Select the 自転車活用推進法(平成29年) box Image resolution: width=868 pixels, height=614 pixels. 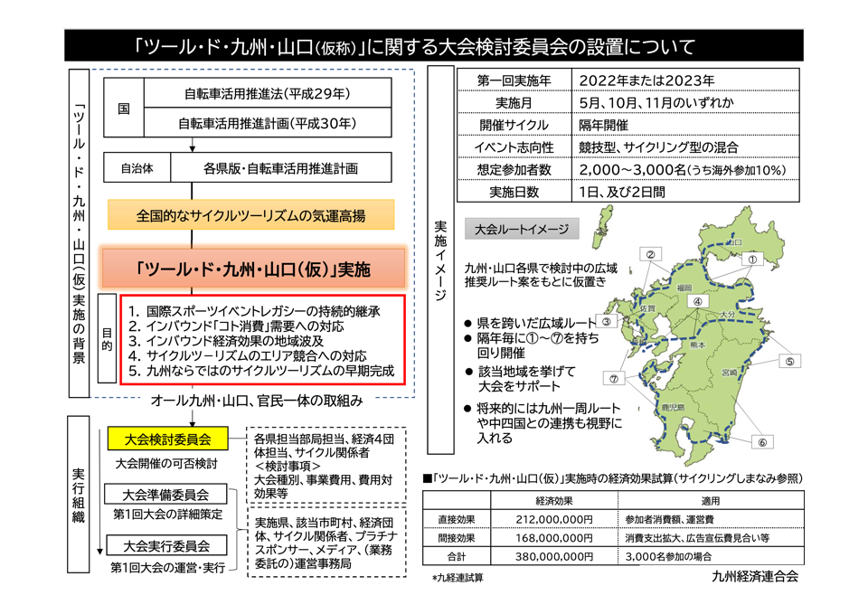[268, 93]
